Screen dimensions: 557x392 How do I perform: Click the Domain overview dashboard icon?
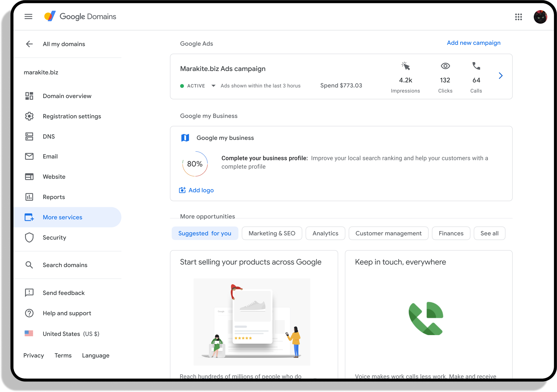29,96
